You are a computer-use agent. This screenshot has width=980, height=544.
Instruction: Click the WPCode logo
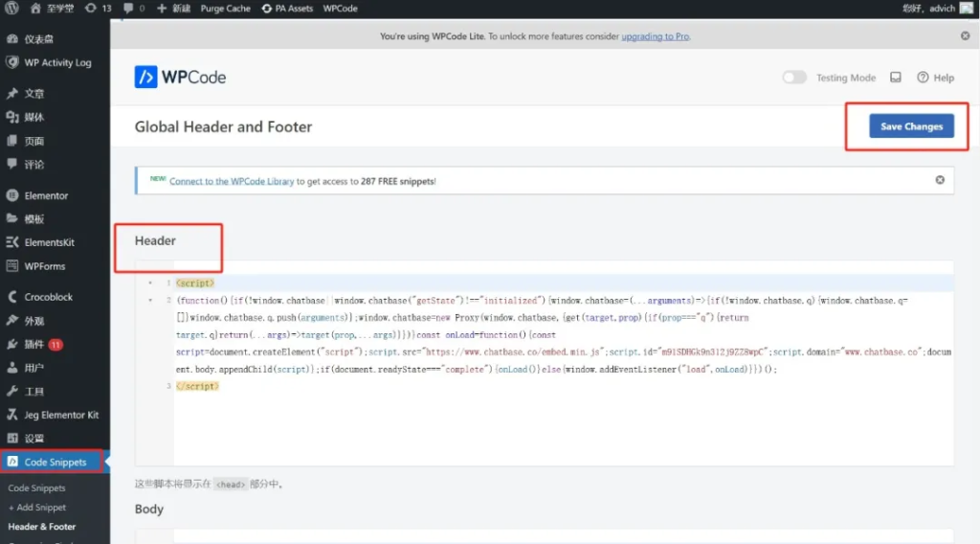tap(180, 77)
